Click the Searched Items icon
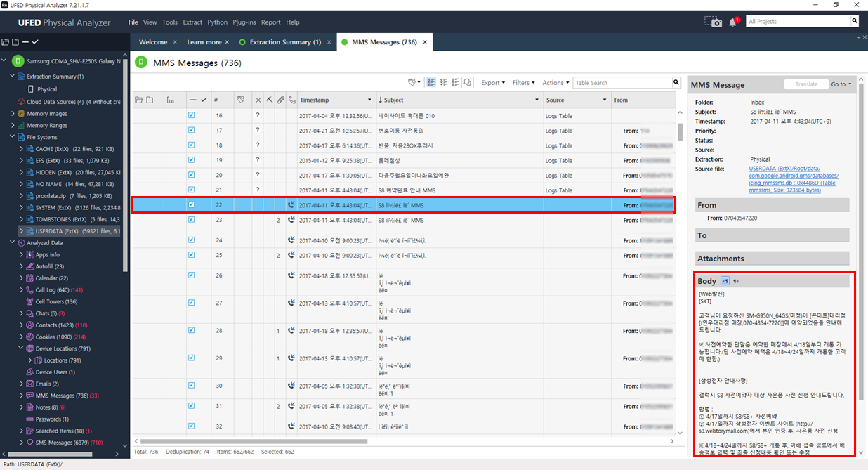 (29, 431)
